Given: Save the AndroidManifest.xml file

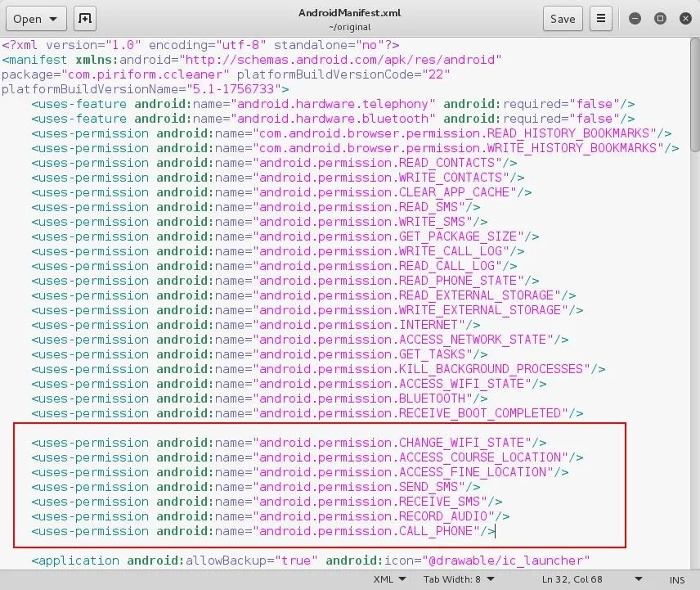Looking at the screenshot, I should pyautogui.click(x=563, y=19).
